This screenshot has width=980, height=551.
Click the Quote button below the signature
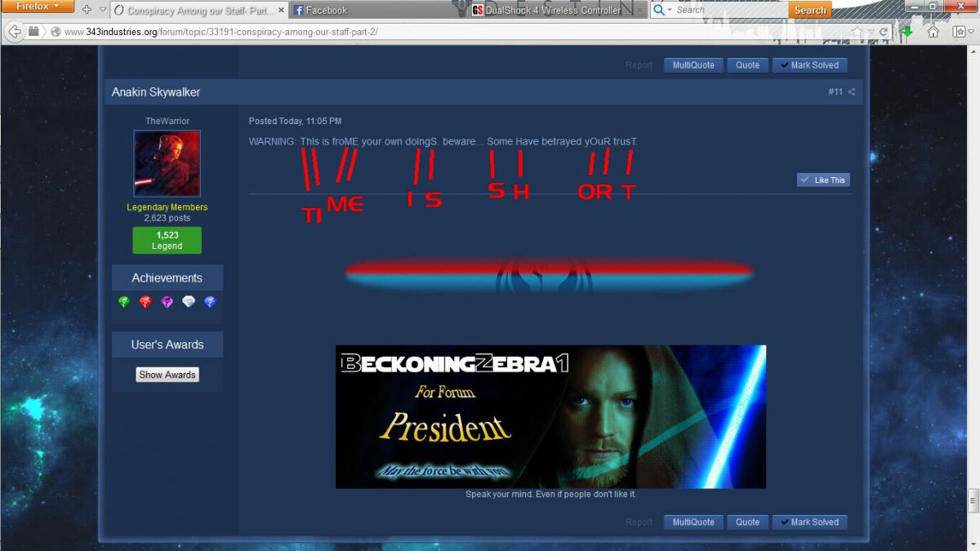(x=747, y=522)
